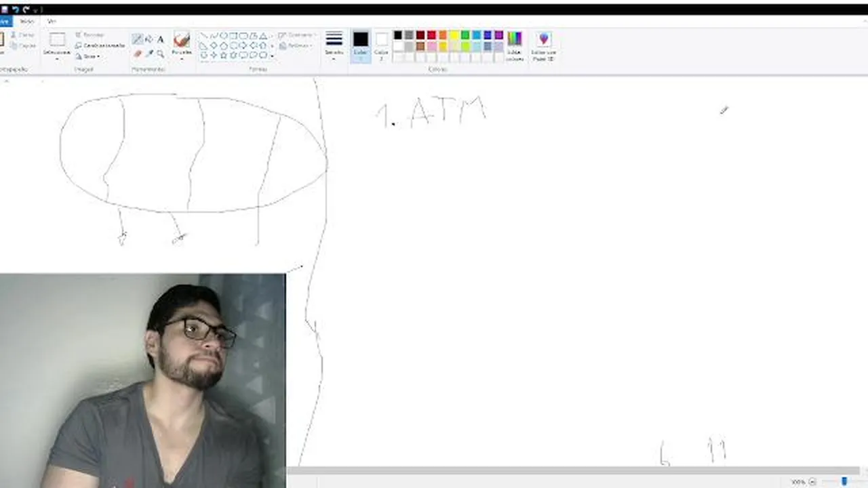Click the zoom out minus button

point(812,482)
